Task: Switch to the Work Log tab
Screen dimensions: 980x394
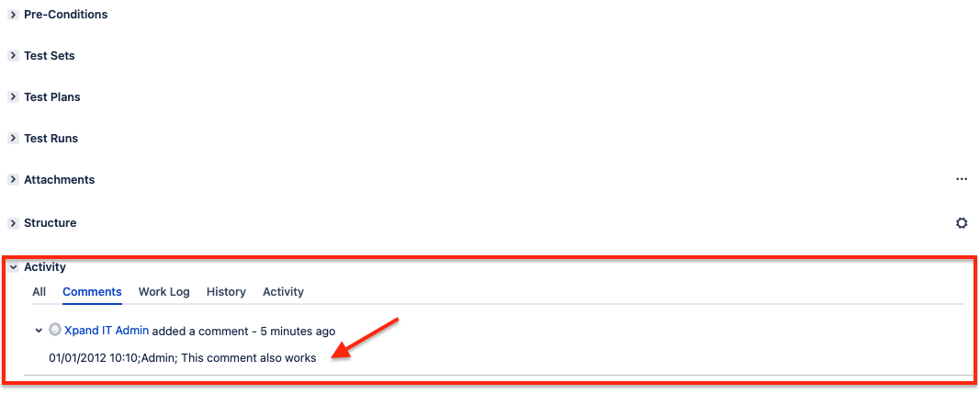Action: pyautogui.click(x=163, y=291)
